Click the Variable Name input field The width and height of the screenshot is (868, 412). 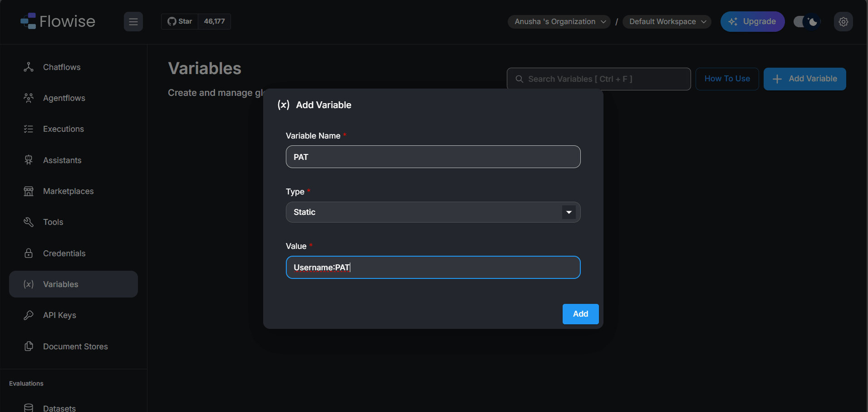click(433, 157)
